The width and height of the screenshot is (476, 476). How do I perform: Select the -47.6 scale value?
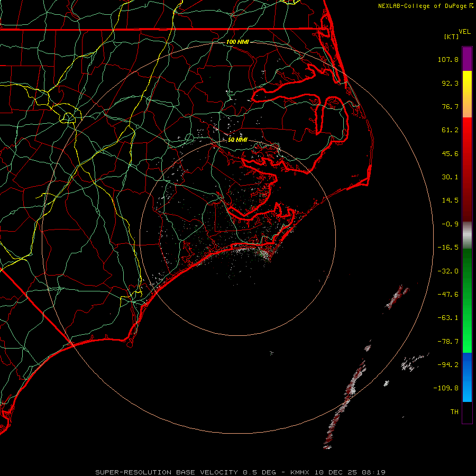[448, 295]
